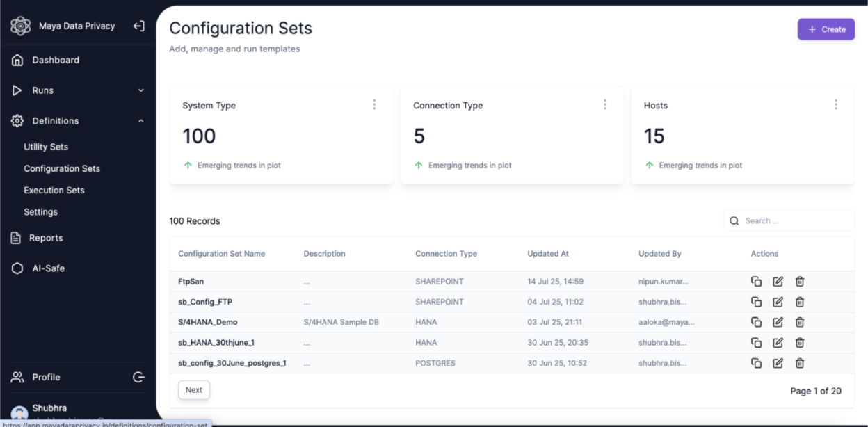Open the System Type card options menu
The image size is (868, 427).
coord(374,104)
